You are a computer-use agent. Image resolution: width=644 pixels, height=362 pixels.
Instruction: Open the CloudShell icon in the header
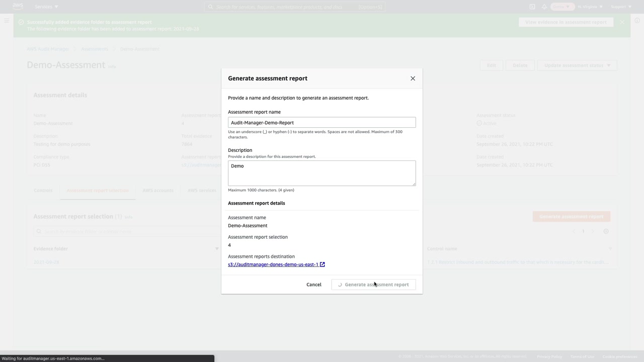pyautogui.click(x=532, y=7)
